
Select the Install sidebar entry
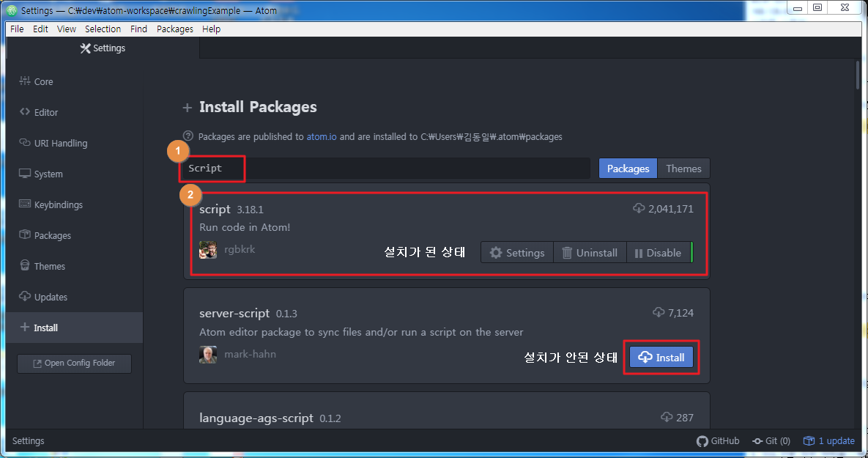tap(75, 328)
